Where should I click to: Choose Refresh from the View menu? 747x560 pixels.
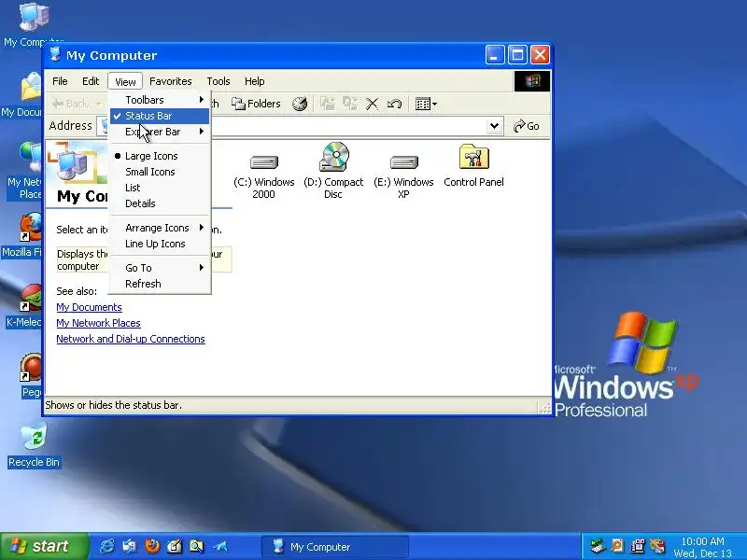tap(160, 284)
